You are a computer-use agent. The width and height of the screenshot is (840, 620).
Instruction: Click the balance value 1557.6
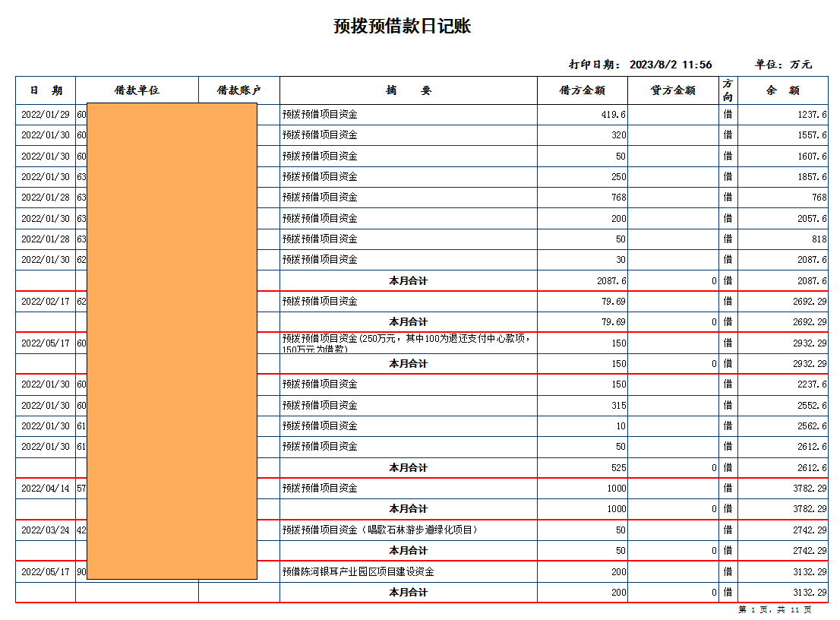pyautogui.click(x=812, y=135)
